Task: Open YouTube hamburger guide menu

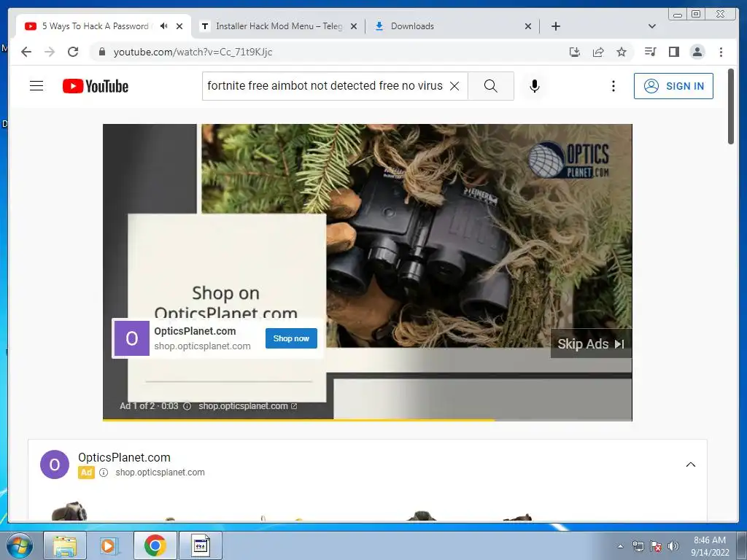Action: point(36,86)
